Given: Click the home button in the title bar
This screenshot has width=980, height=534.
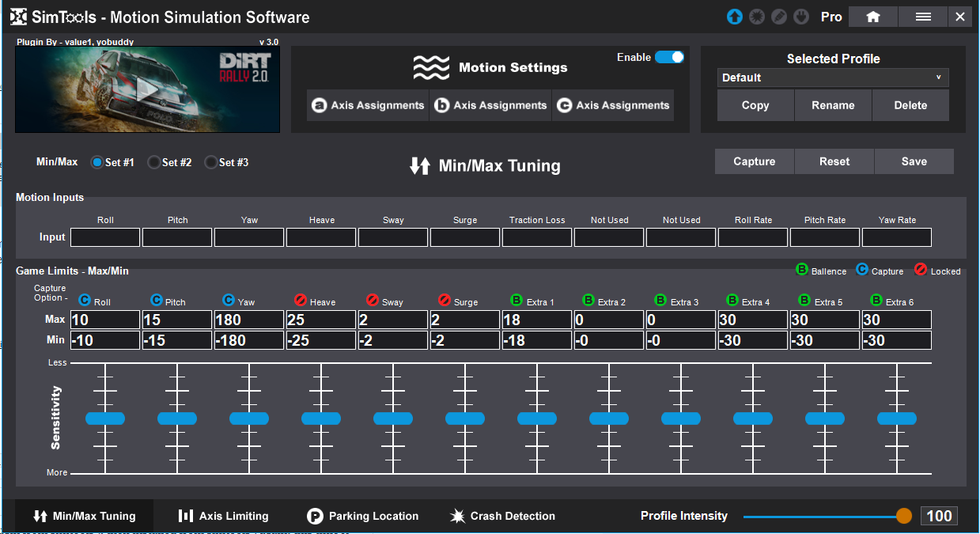Looking at the screenshot, I should click(873, 17).
